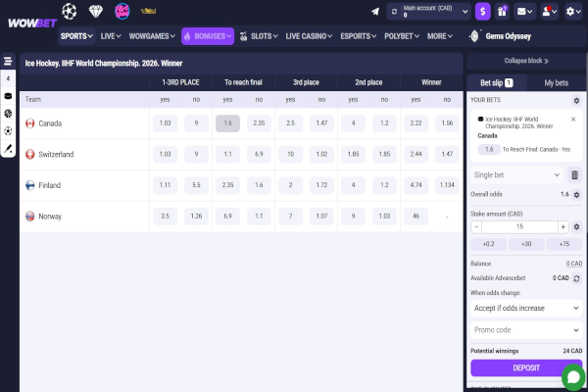Open the hamburger sidebar menu icon
The width and height of the screenshot is (588, 392).
coord(8,61)
